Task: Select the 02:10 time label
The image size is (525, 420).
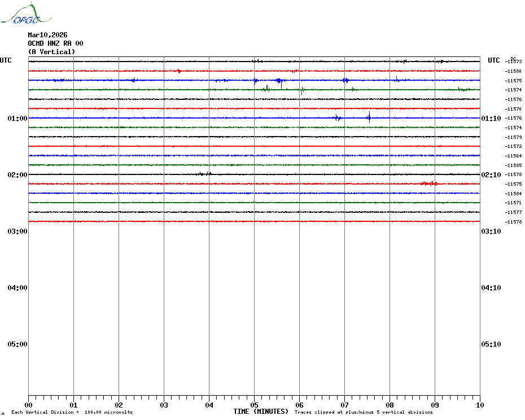Action: pyautogui.click(x=491, y=175)
